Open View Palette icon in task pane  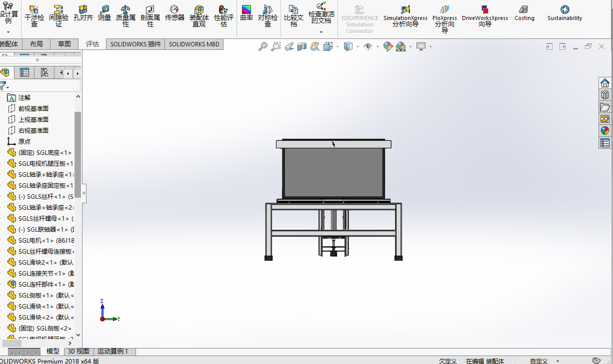pyautogui.click(x=605, y=119)
